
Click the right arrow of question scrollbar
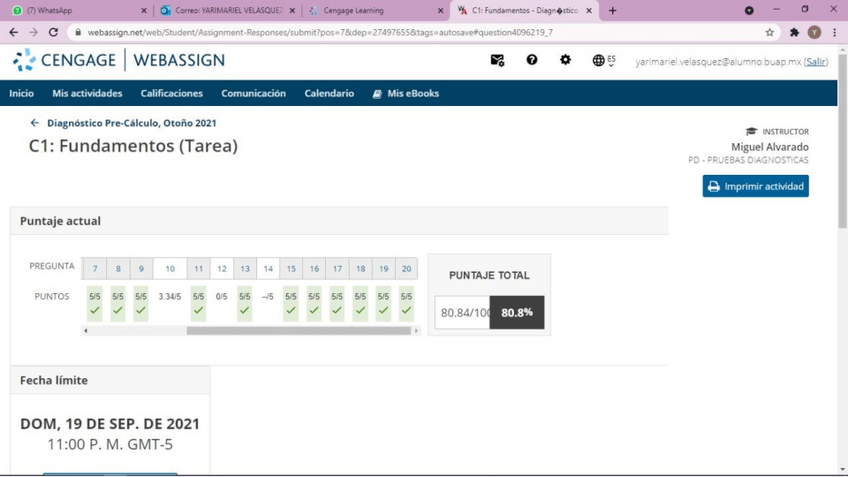coord(416,330)
